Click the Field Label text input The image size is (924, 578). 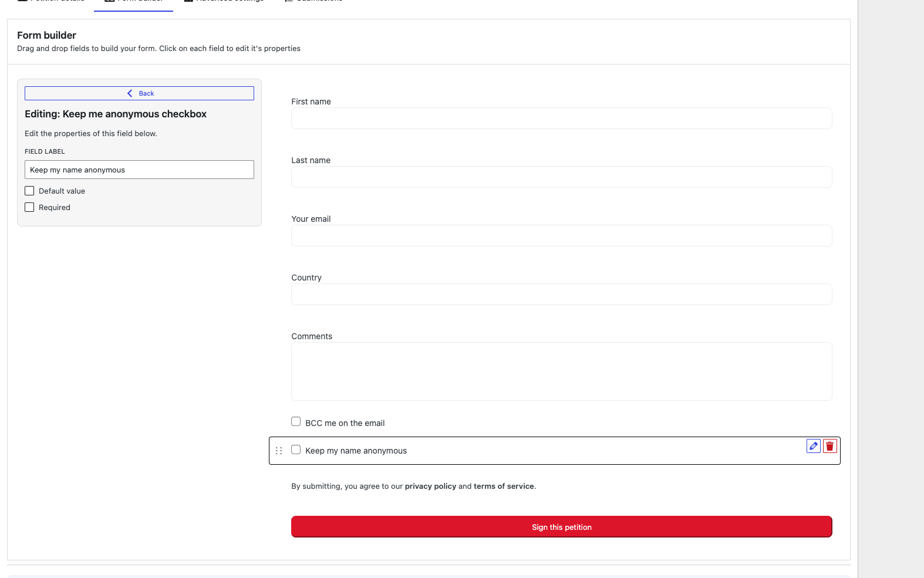[139, 170]
